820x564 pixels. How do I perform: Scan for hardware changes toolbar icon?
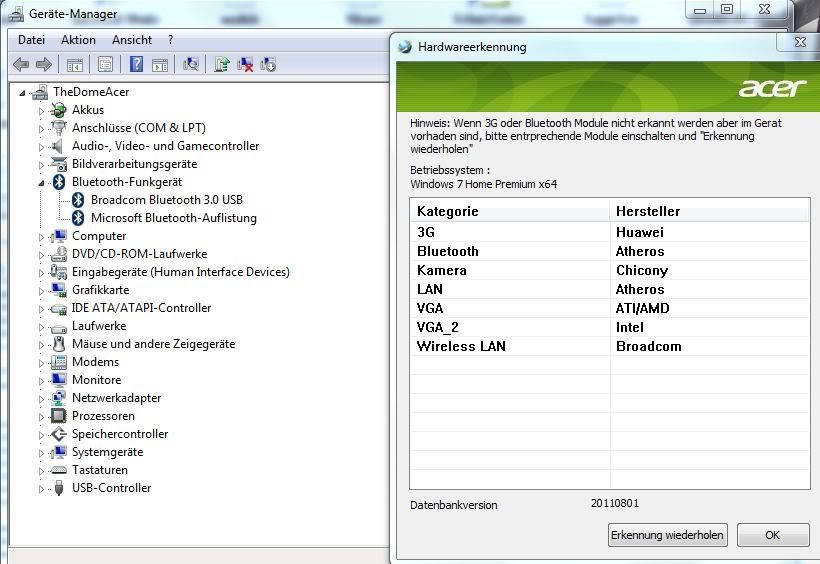click(x=191, y=64)
